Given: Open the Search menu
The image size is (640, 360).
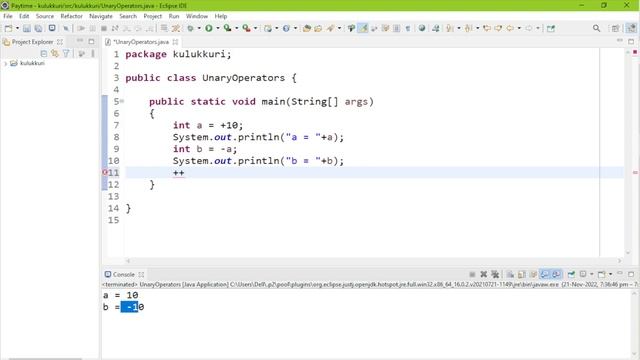Looking at the screenshot, I should [128, 16].
